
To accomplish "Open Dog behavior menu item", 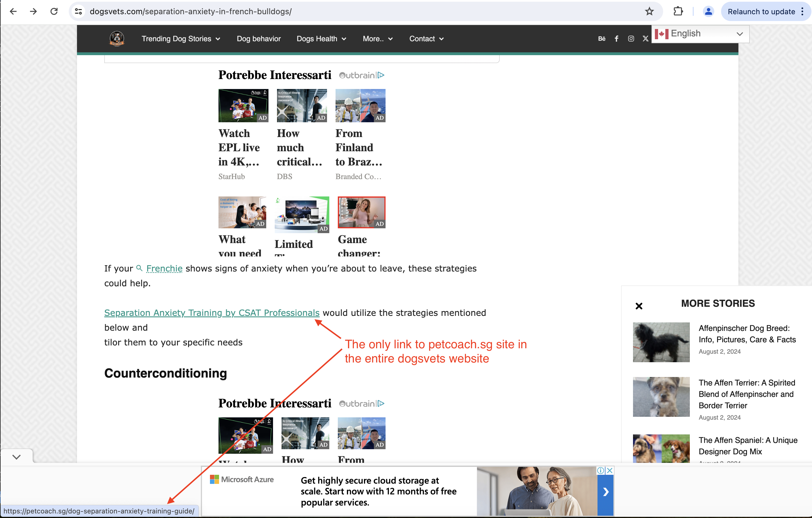I will point(259,39).
